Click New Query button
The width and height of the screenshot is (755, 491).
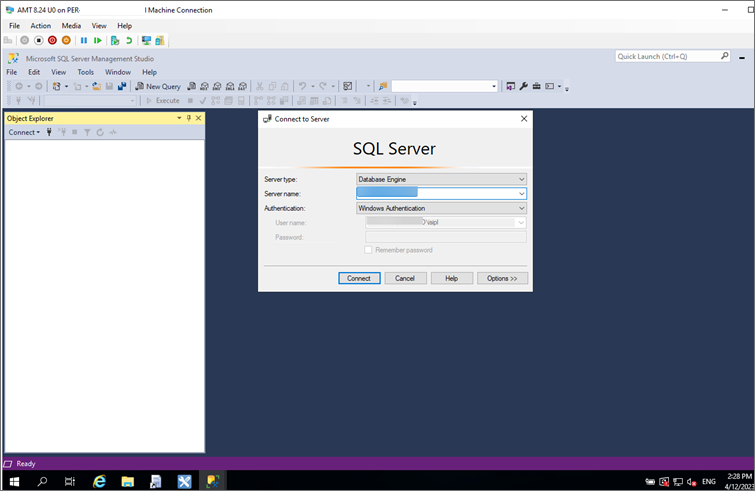[158, 86]
